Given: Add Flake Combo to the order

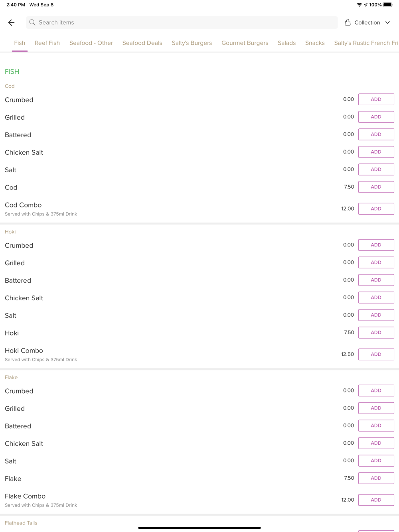Looking at the screenshot, I should pyautogui.click(x=376, y=500).
